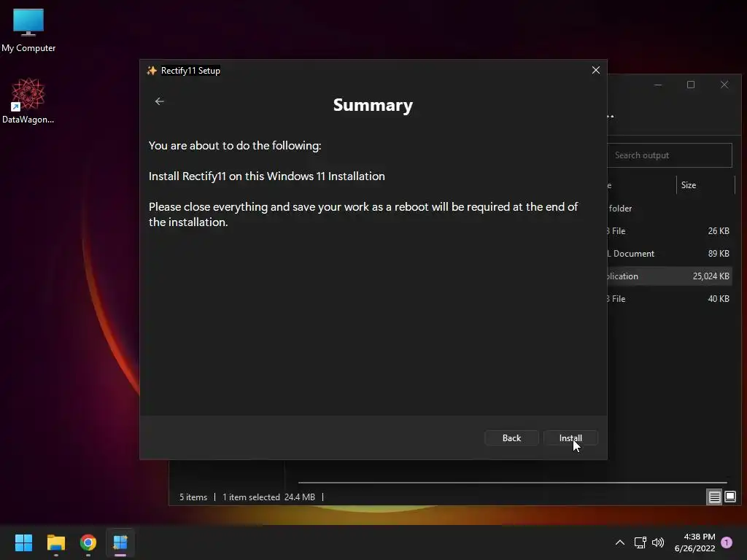The height and width of the screenshot is (560, 747).
Task: Open the clock showing 4:38 PM
Action: (x=694, y=542)
